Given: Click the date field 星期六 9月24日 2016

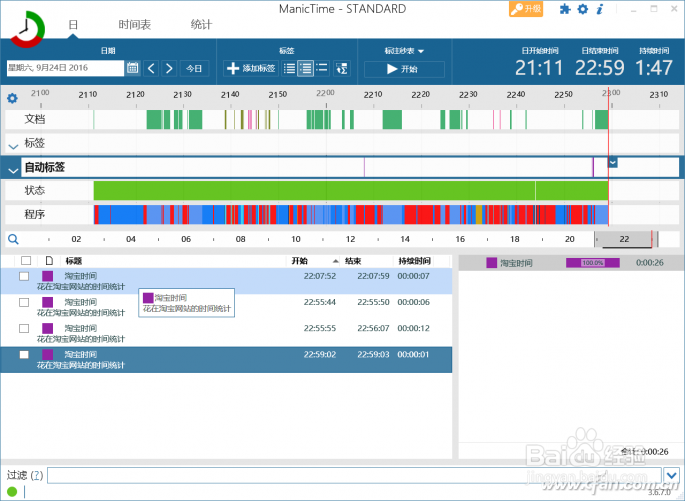Looking at the screenshot, I should pyautogui.click(x=65, y=68).
